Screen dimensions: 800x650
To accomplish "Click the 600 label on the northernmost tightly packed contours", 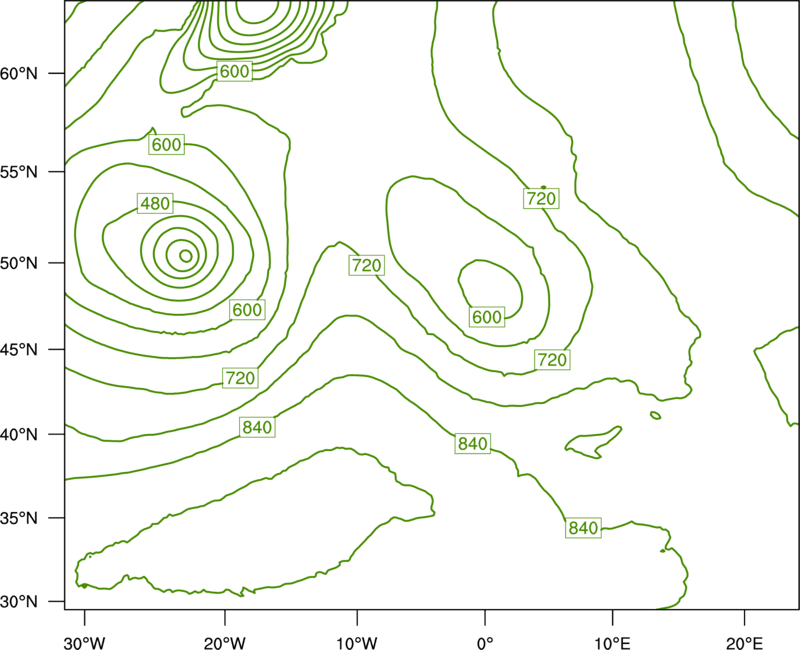I will click(234, 71).
